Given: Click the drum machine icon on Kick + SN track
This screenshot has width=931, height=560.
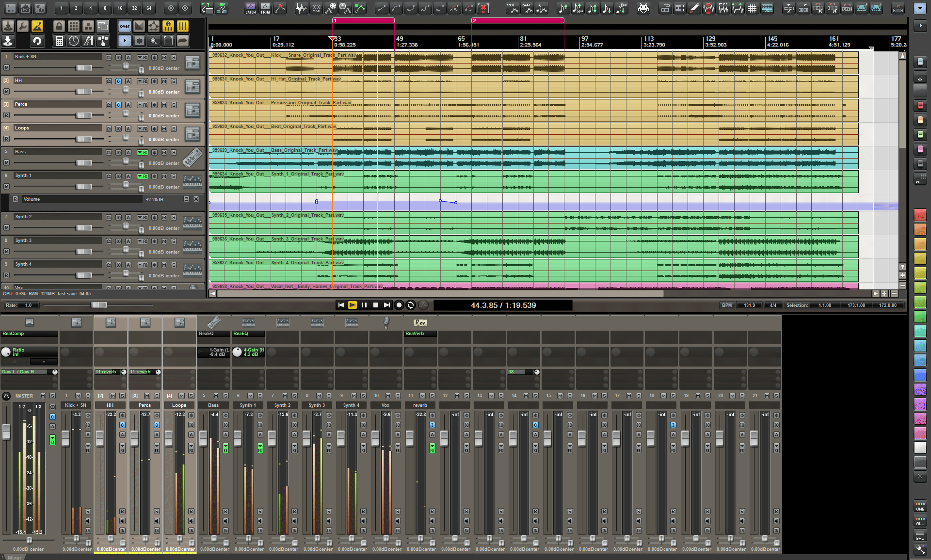Looking at the screenshot, I should 193,63.
